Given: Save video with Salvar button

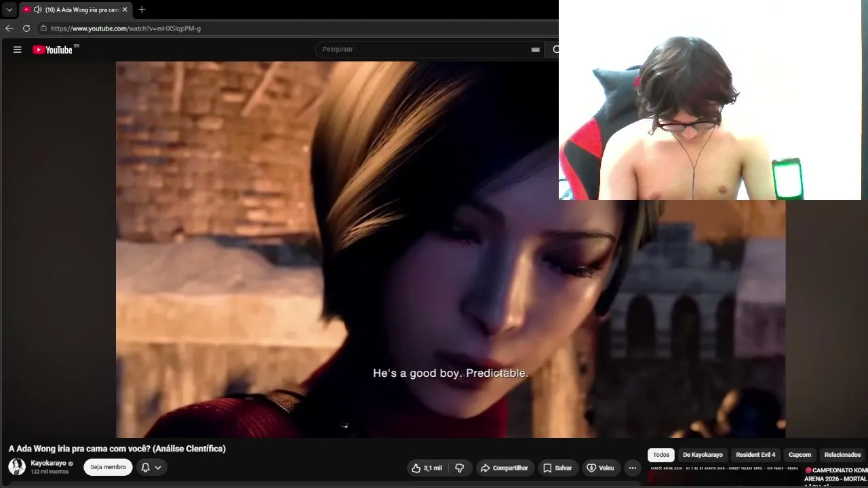Looking at the screenshot, I should [x=557, y=468].
